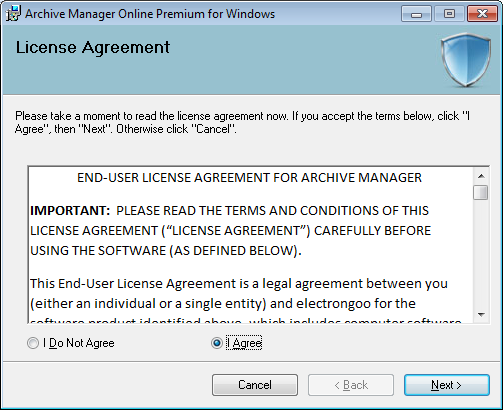Click the license text scroll up arrow

click(x=481, y=176)
